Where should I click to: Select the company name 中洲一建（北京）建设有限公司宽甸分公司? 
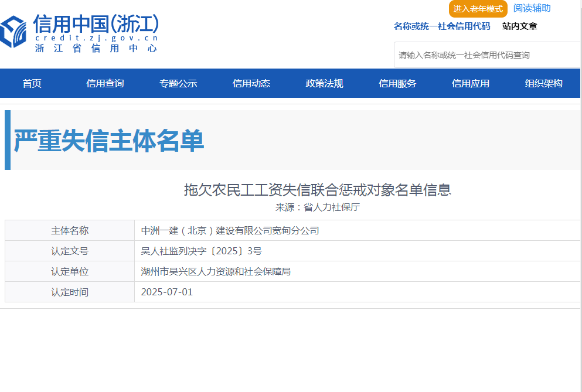coord(230,230)
